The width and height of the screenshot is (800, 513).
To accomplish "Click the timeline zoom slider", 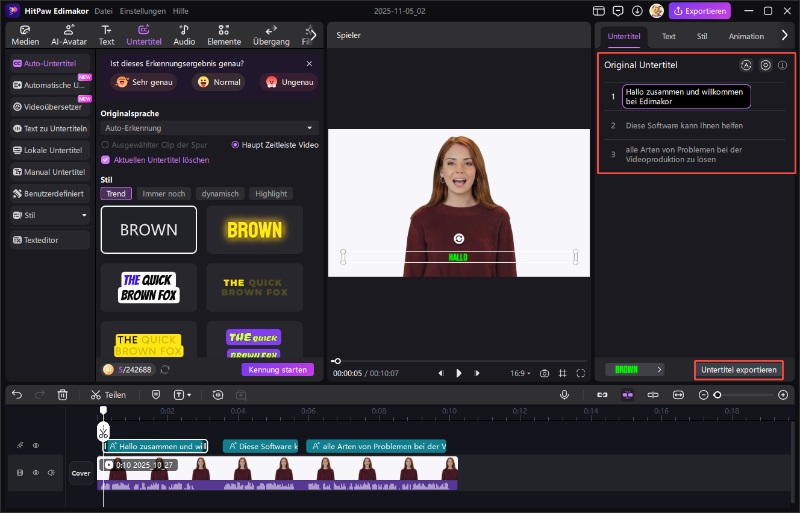I will [717, 395].
